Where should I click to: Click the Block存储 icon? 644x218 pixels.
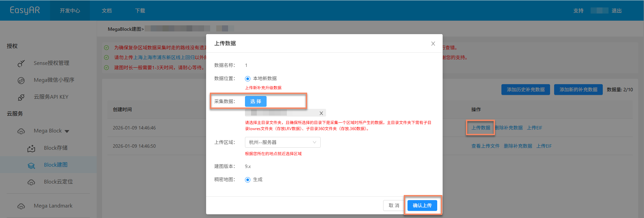[31, 148]
